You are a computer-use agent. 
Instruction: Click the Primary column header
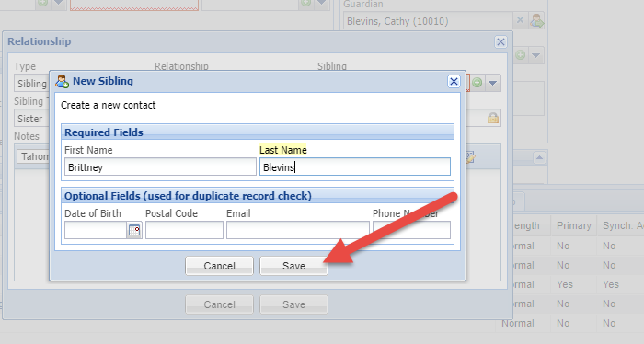pos(573,225)
